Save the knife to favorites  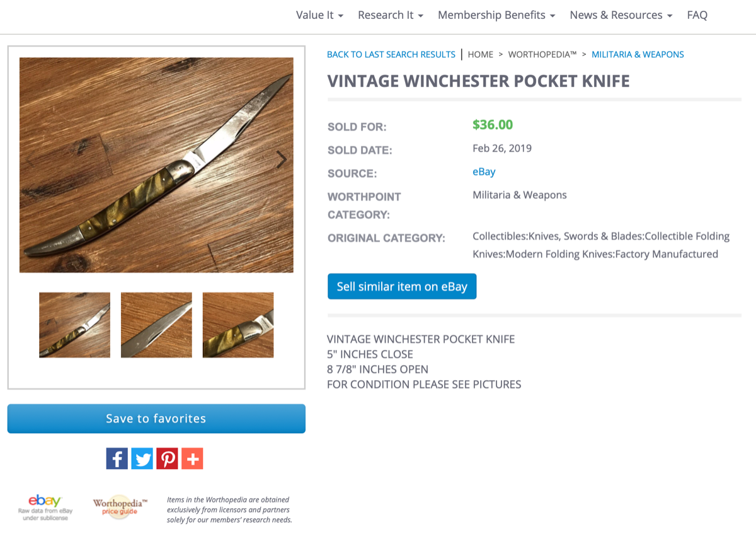156,419
